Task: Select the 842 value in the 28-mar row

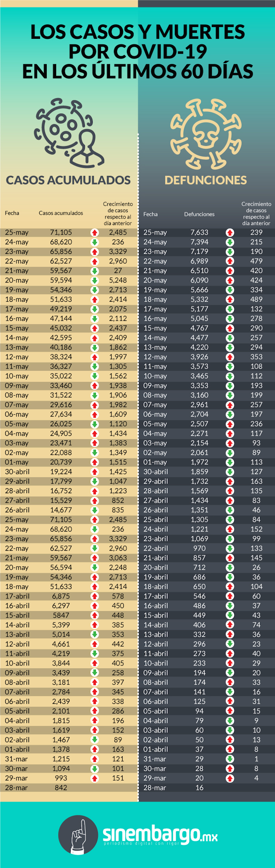Action: (x=61, y=788)
